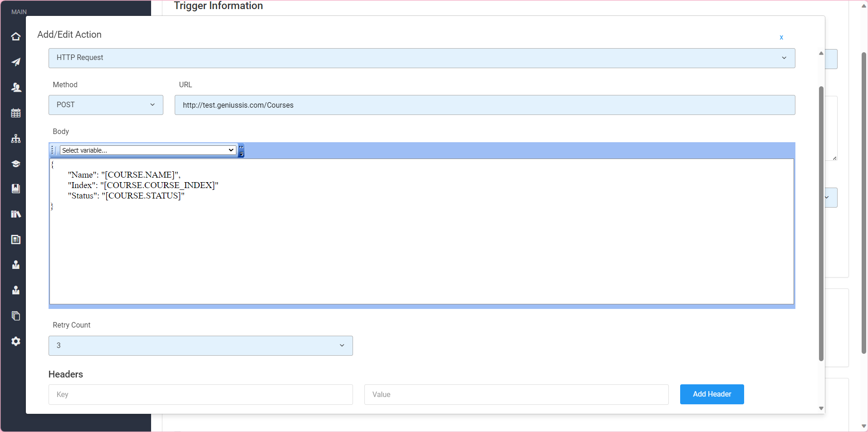
Task: Close the Add/Edit Action dialog
Action: pos(781,37)
